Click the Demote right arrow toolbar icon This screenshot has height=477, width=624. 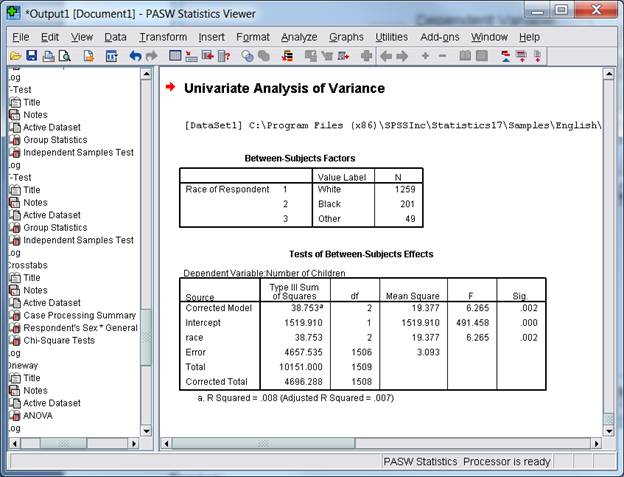[402, 56]
